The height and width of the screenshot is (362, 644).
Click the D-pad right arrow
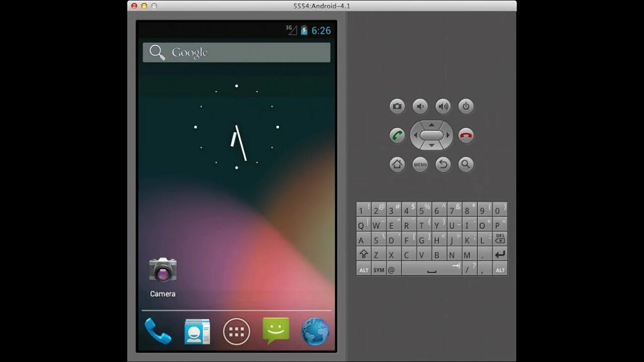pos(448,135)
